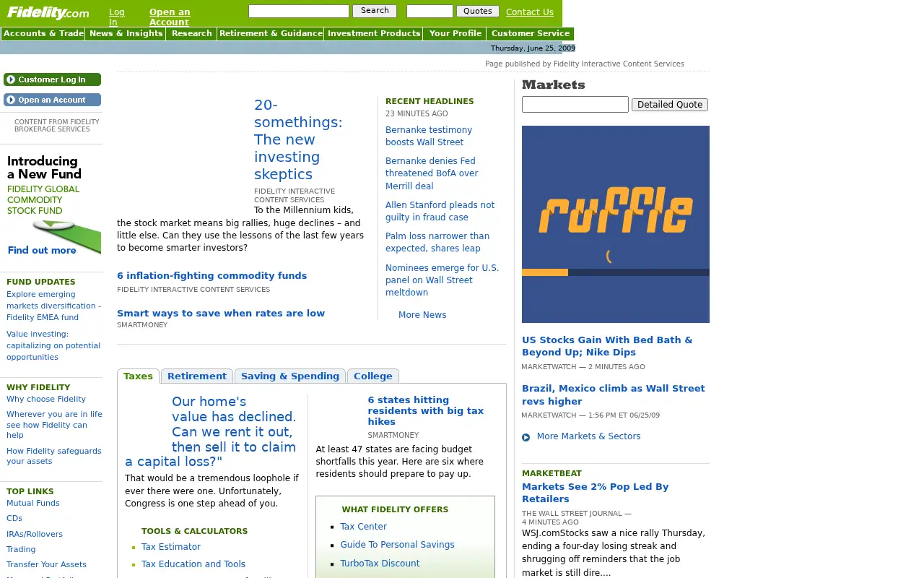924x578 pixels.
Task: Click the Fidelity.com logo
Action: click(48, 13)
